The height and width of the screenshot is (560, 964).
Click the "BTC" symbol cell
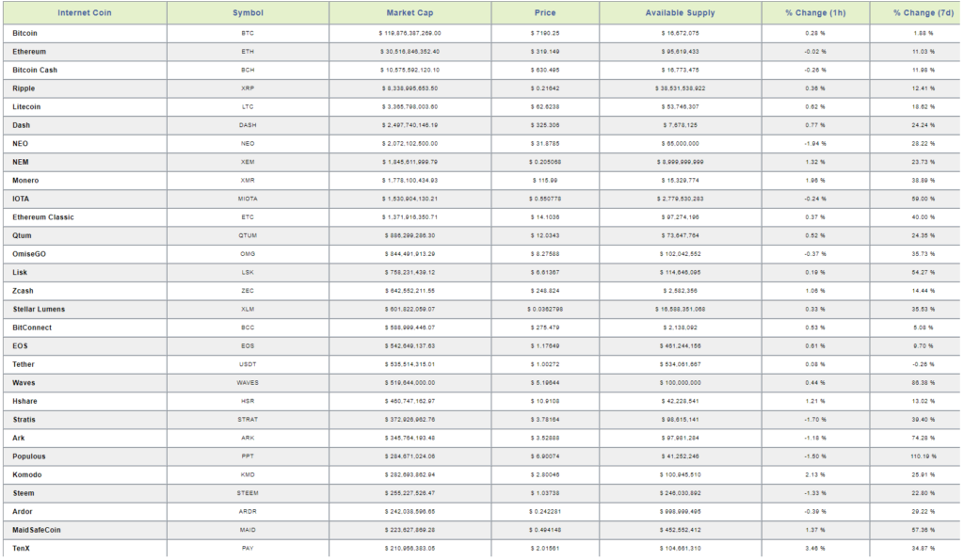click(x=248, y=33)
